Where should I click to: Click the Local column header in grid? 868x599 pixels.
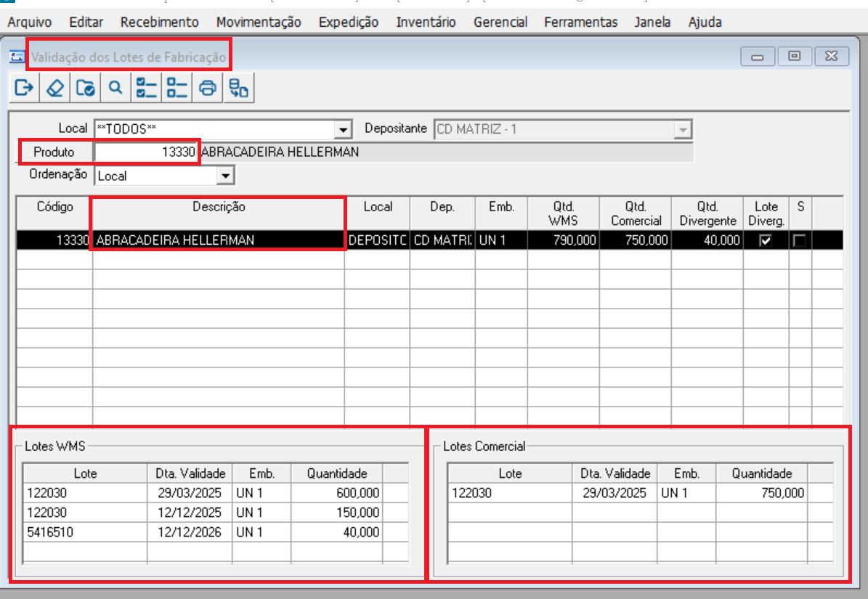[378, 213]
